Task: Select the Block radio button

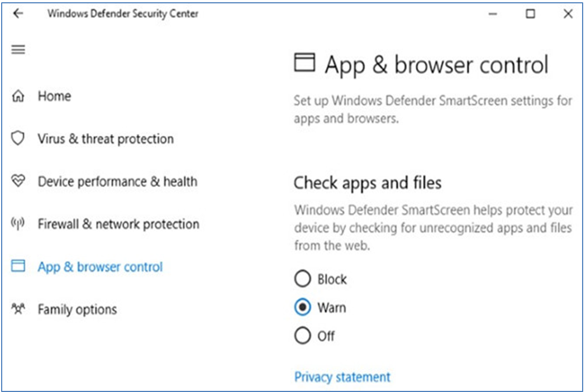Action: pos(302,279)
